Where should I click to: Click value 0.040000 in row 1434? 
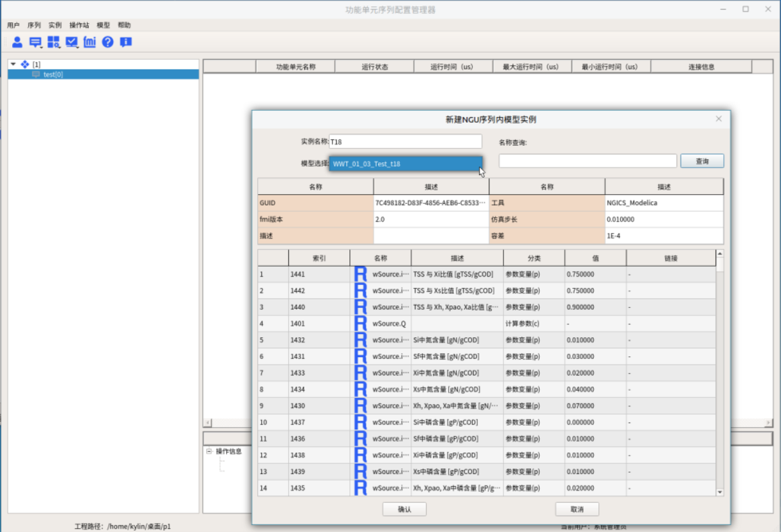coord(595,389)
